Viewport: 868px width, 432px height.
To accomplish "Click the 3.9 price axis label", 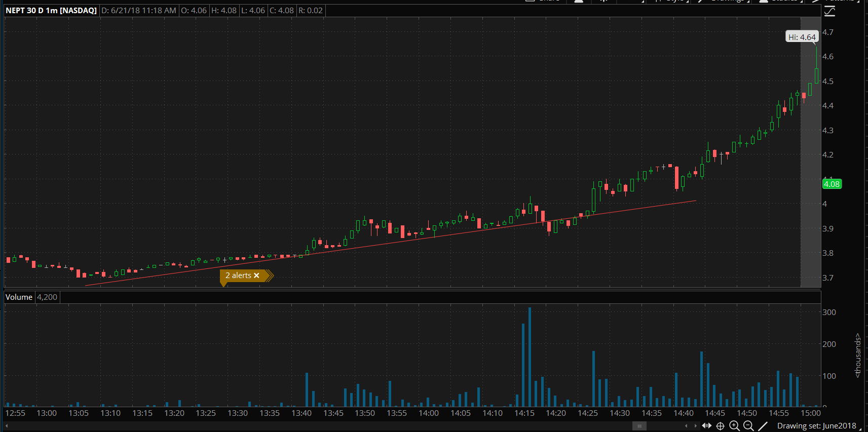I will 828,228.
